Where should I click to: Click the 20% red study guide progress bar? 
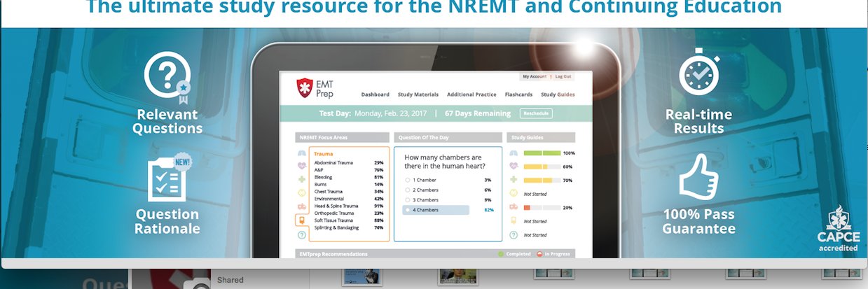[542, 208]
